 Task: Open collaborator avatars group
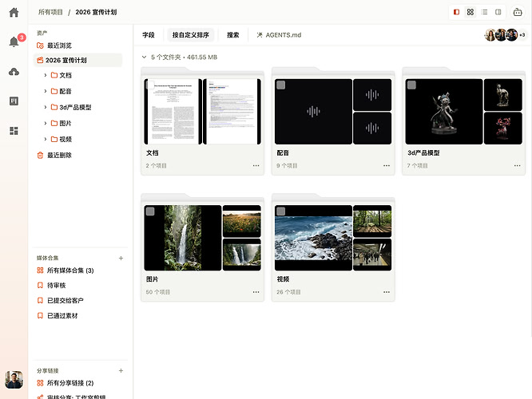pyautogui.click(x=501, y=35)
